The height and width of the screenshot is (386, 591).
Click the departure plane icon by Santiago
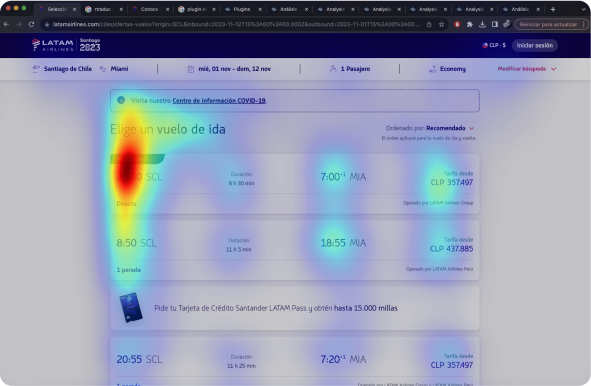coord(36,69)
